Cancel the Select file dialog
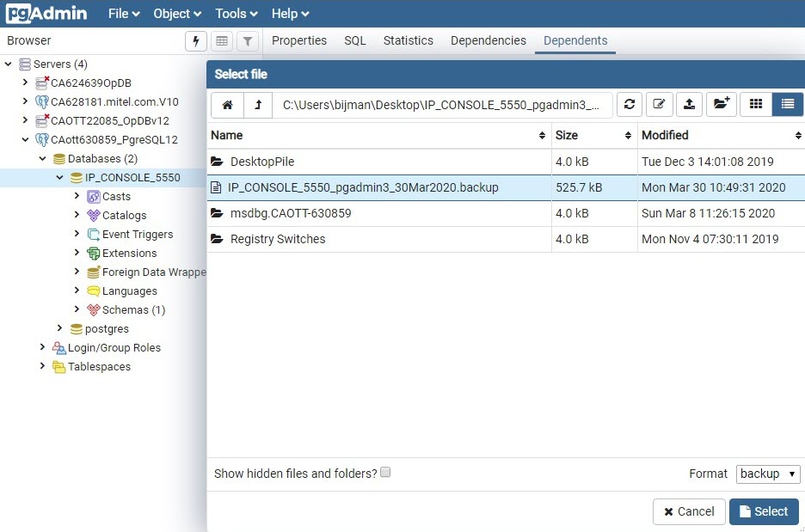 tap(688, 511)
